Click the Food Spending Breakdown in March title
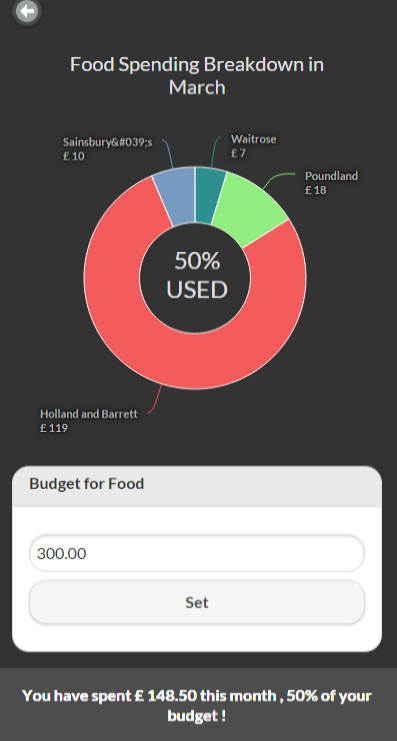This screenshot has width=397, height=741. pyautogui.click(x=197, y=76)
